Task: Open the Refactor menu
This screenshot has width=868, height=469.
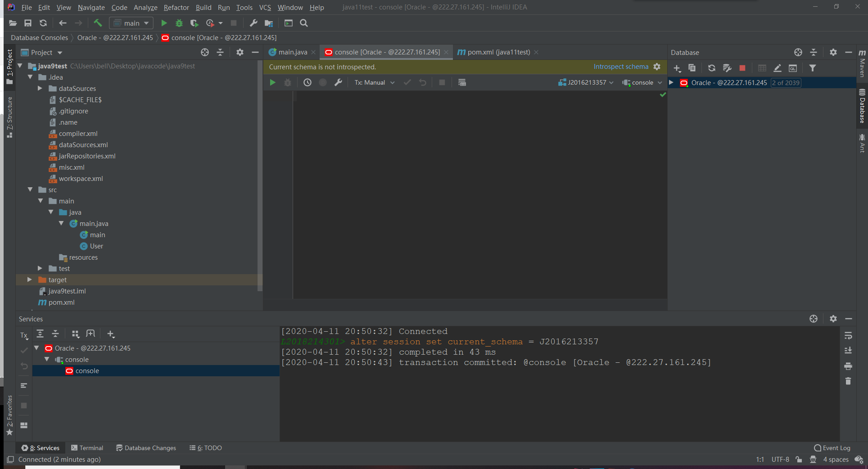Action: click(176, 7)
